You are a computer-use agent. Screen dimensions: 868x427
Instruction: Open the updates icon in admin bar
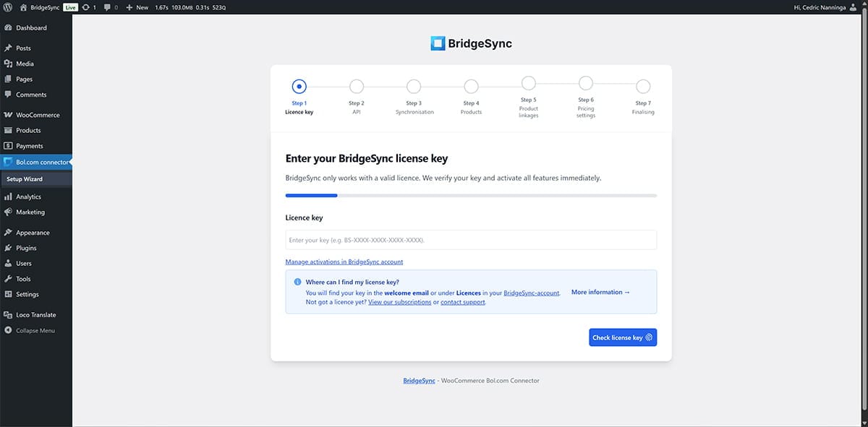[x=85, y=7]
